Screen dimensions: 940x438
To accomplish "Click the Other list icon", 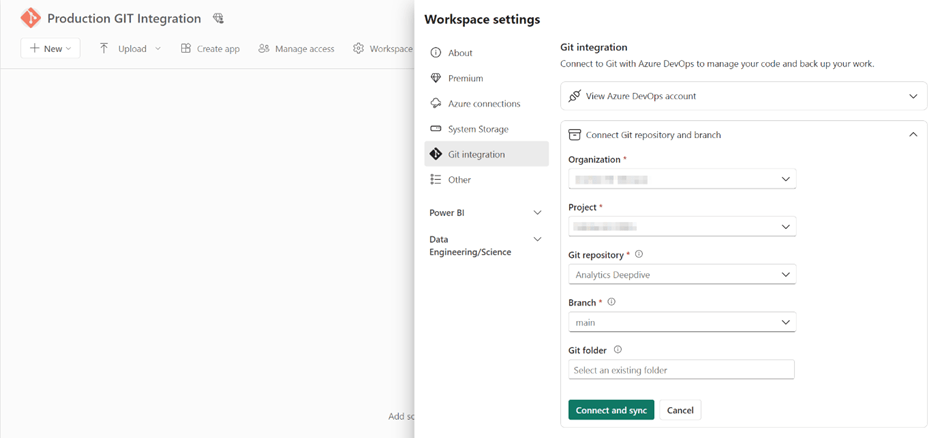I will [436, 180].
